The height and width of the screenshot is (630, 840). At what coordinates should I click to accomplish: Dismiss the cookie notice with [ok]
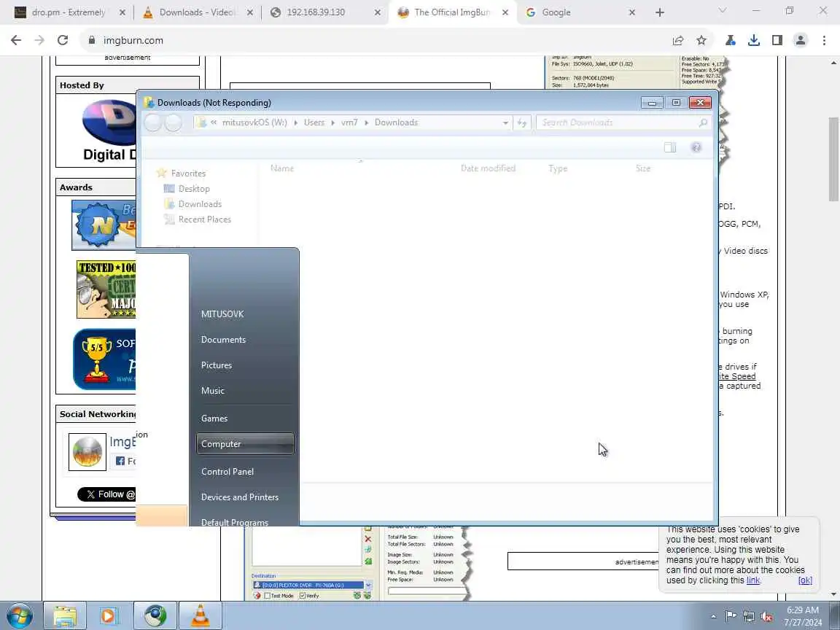(x=805, y=580)
